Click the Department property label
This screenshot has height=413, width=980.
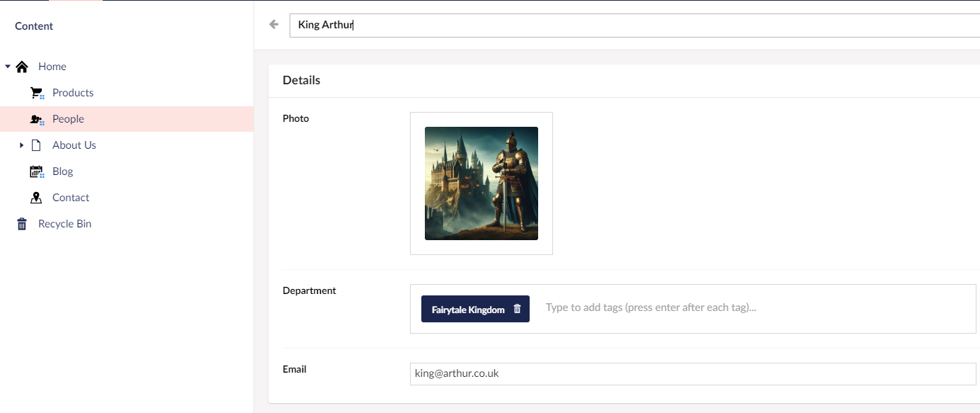[309, 290]
